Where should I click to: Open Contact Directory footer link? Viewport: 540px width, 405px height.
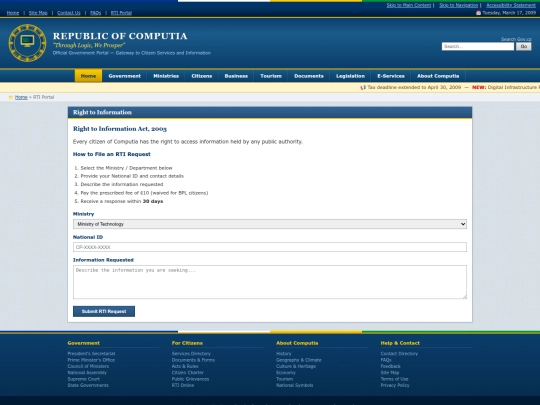399,354
